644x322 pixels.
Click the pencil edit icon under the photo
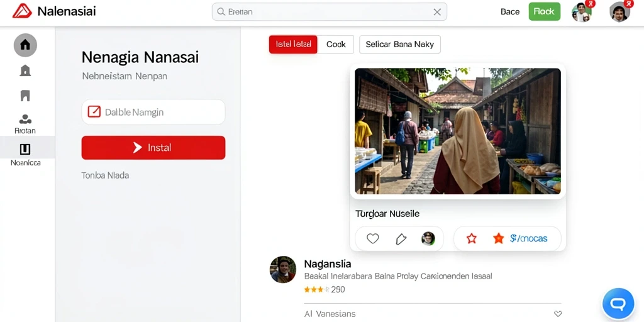[x=401, y=239]
